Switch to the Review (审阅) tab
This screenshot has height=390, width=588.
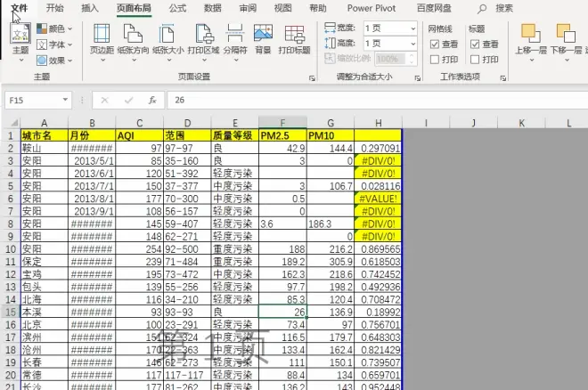click(248, 8)
